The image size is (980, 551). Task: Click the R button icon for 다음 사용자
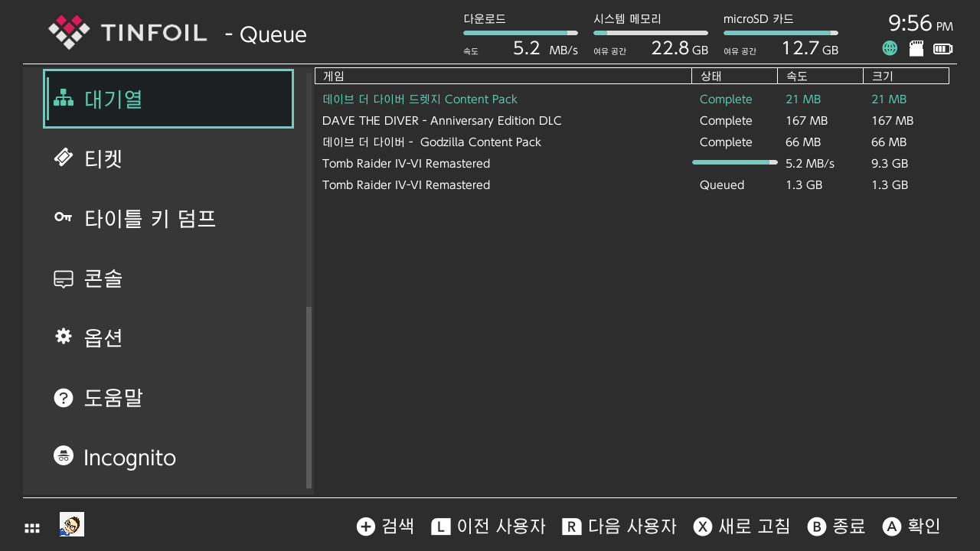(572, 527)
